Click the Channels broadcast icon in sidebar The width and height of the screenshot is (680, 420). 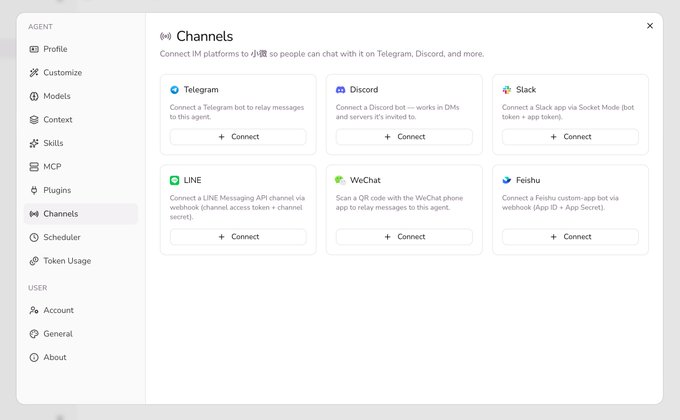[x=34, y=213]
